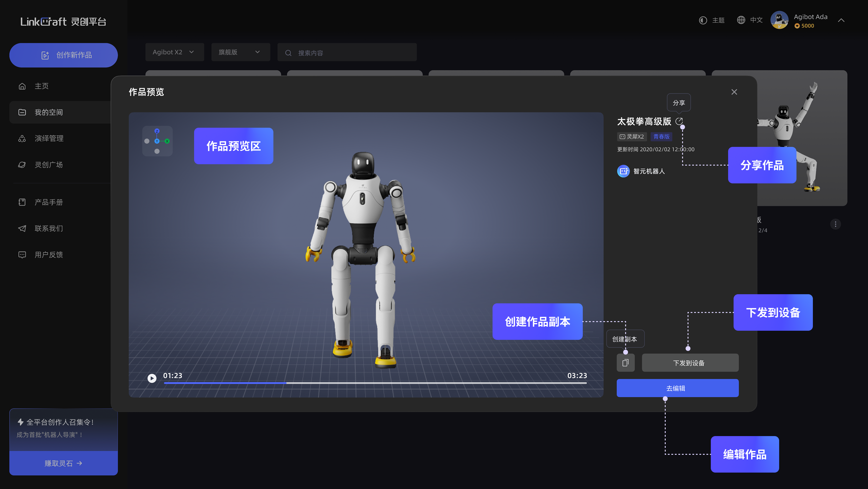Image resolution: width=868 pixels, height=489 pixels.
Task: Open the three-dot menu on work card
Action: click(835, 224)
